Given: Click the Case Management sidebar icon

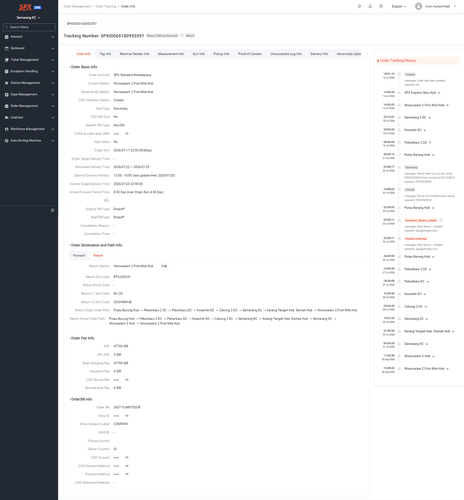Looking at the screenshot, I should pyautogui.click(x=6, y=95).
